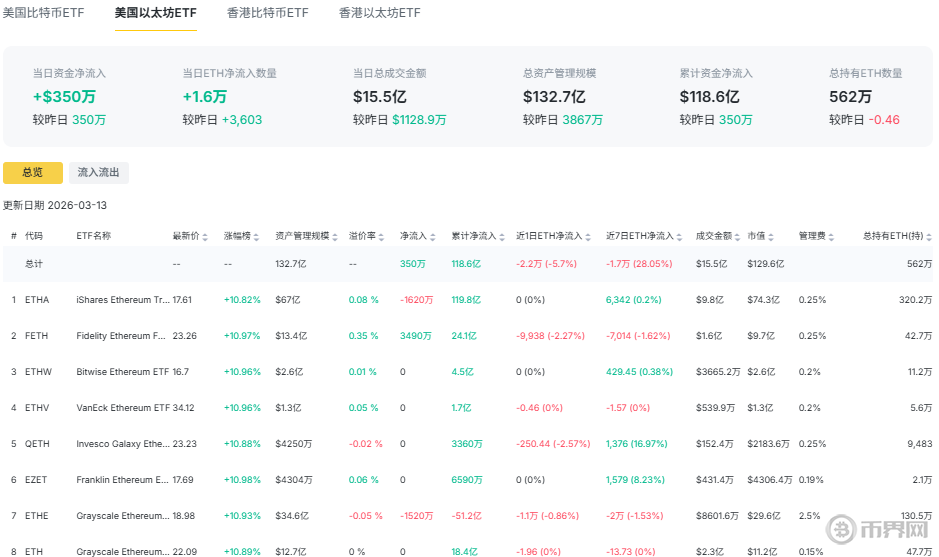Click ETHE management fee 2.5%
The width and height of the screenshot is (939, 557).
coord(810,515)
